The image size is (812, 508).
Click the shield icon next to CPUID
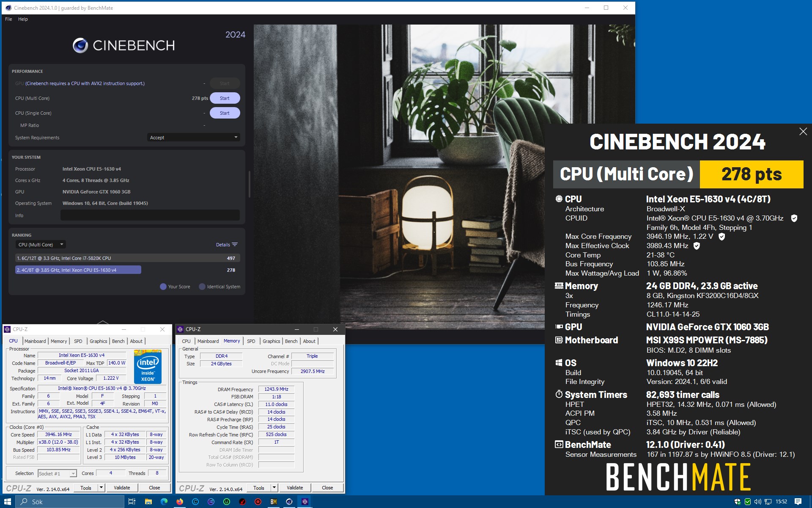click(x=794, y=218)
